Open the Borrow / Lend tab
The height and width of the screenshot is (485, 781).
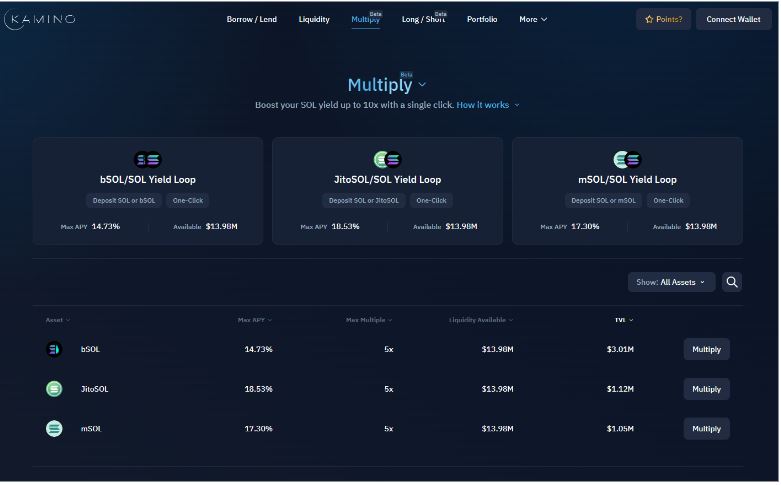tap(252, 19)
